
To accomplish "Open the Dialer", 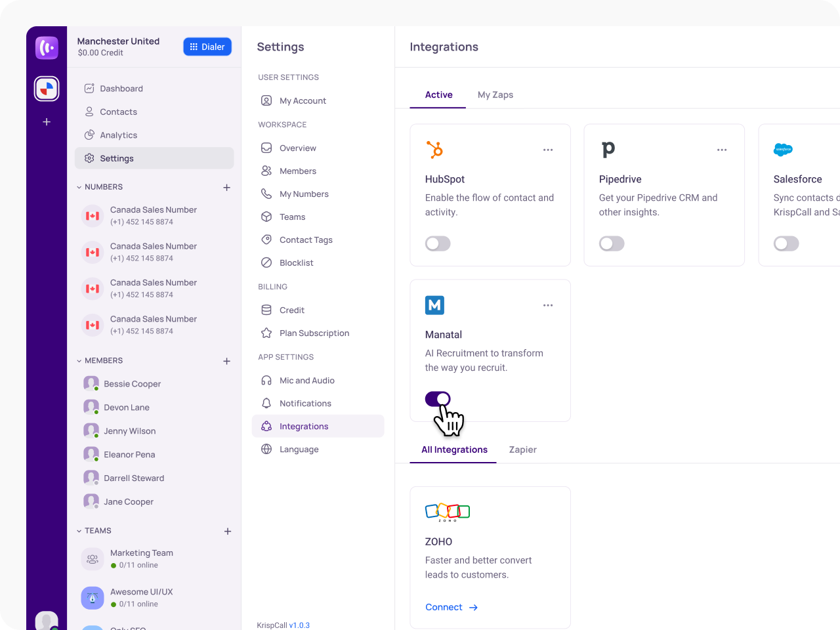I will [207, 47].
